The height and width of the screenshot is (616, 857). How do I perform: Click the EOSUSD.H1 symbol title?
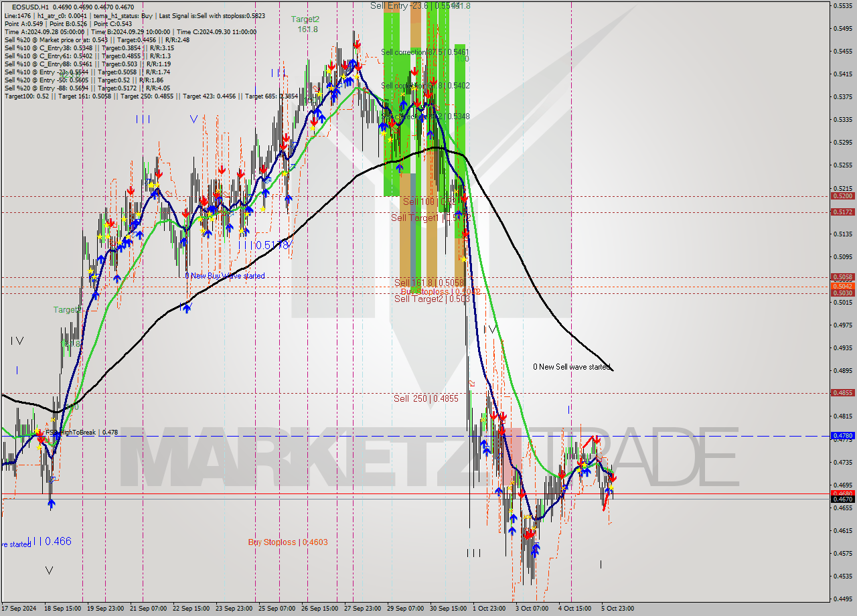[x=31, y=6]
